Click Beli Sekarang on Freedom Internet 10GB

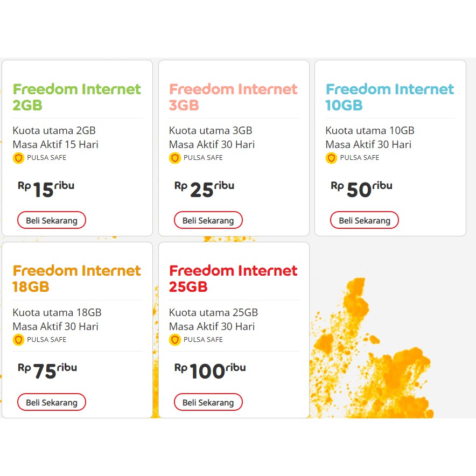coord(364,220)
